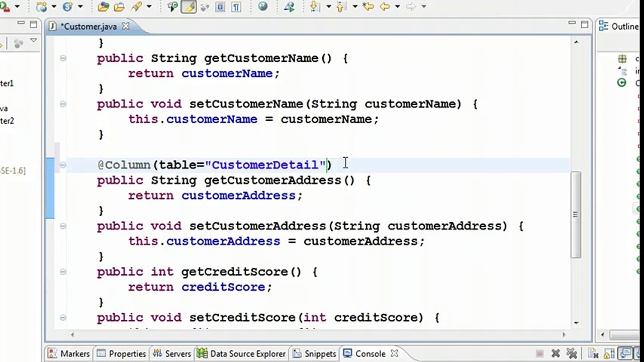
Task: Toggle Show Whitespace Characters pilcrow icon
Action: tap(236, 7)
